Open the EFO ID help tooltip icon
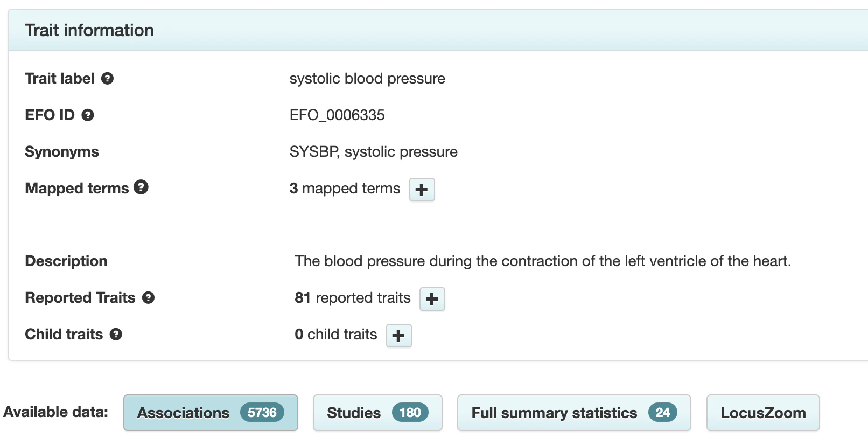 [88, 115]
